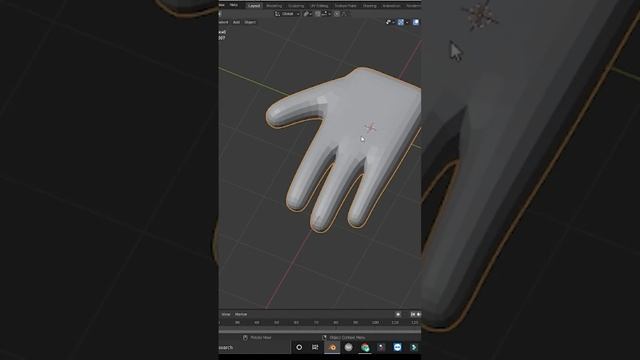
Task: Toggle proportional editing
Action: (337, 13)
